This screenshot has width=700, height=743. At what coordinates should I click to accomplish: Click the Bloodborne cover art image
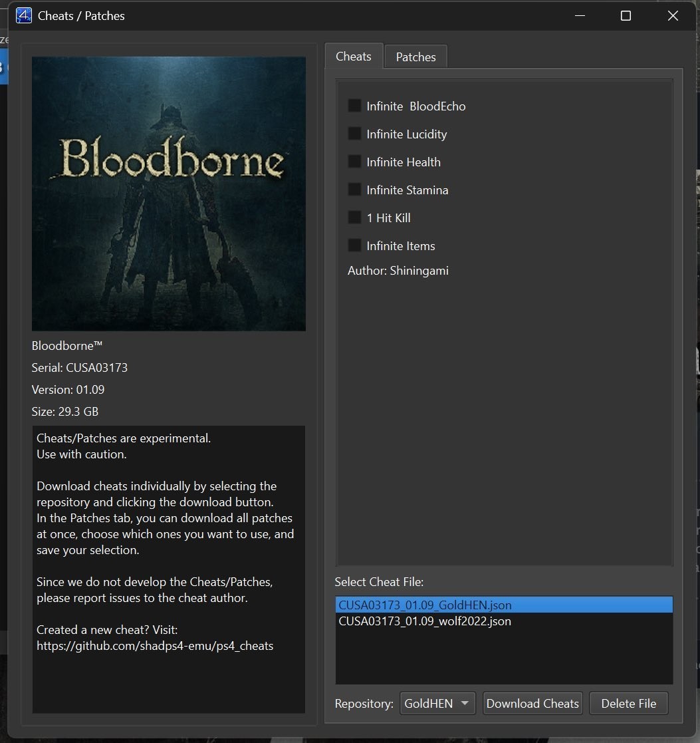169,194
